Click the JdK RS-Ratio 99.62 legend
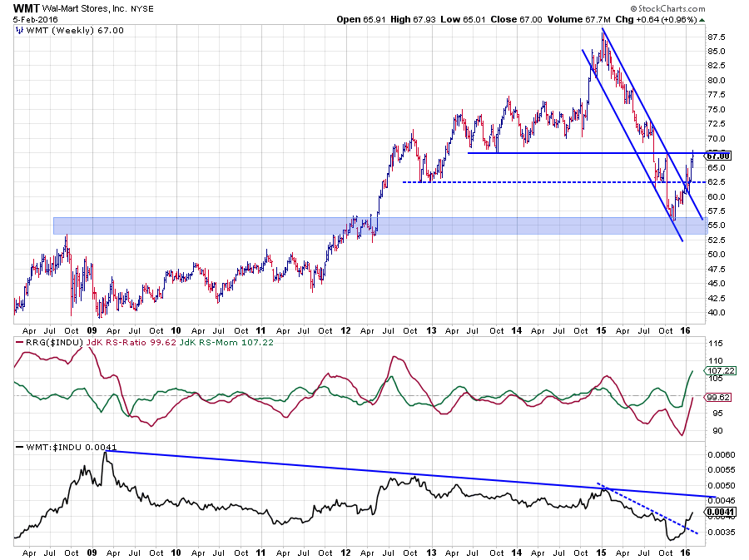The image size is (749, 560). pos(131,342)
